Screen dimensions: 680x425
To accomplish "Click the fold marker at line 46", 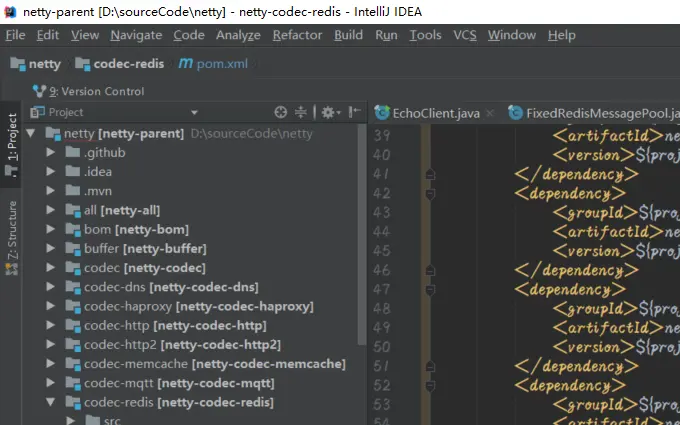I will click(x=430, y=270).
